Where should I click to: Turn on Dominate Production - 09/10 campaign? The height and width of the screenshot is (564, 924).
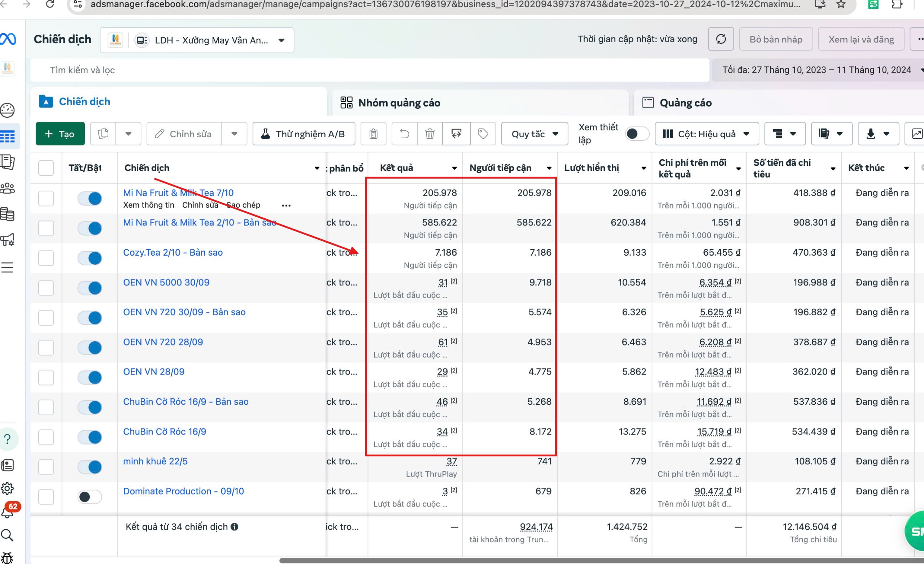pos(90,497)
